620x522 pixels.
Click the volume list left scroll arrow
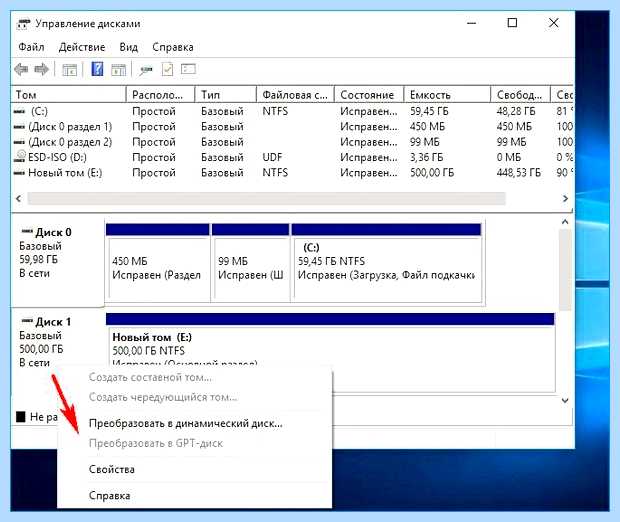[x=19, y=199]
